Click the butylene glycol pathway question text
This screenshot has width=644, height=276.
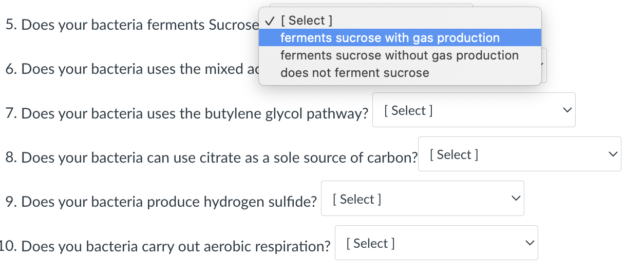click(187, 113)
